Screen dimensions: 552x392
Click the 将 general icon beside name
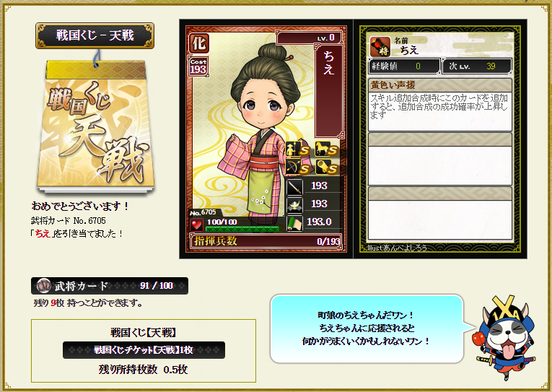click(x=380, y=46)
